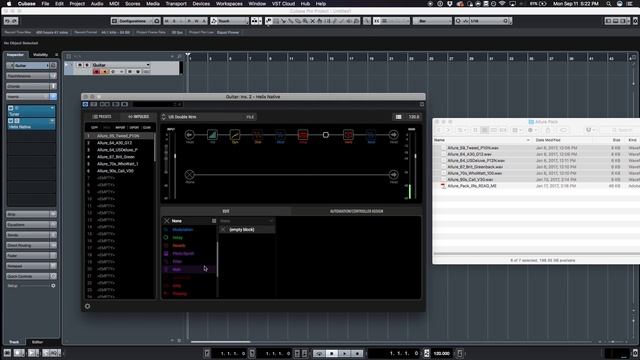Solo the Guitar track
The height and width of the screenshot is (360, 640).
(87, 65)
